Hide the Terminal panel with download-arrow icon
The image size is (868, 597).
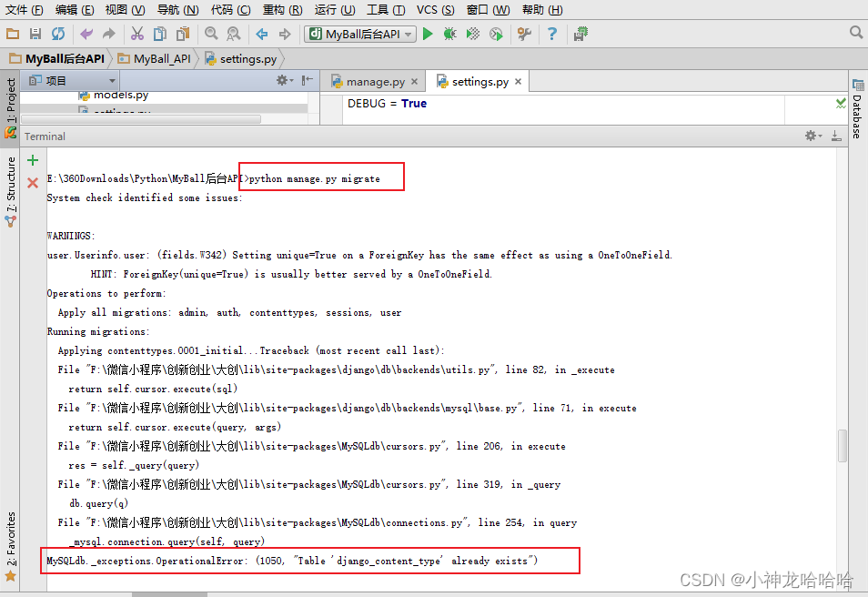[x=836, y=136]
